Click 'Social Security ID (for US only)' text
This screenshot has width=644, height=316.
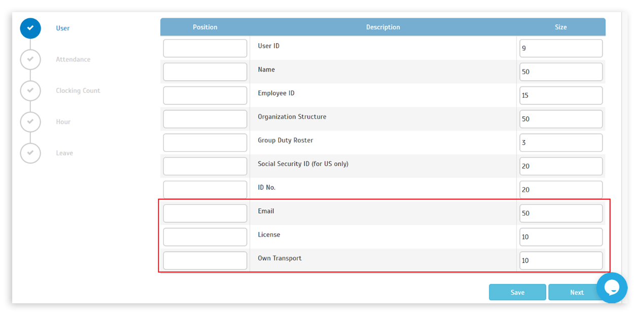[303, 164]
